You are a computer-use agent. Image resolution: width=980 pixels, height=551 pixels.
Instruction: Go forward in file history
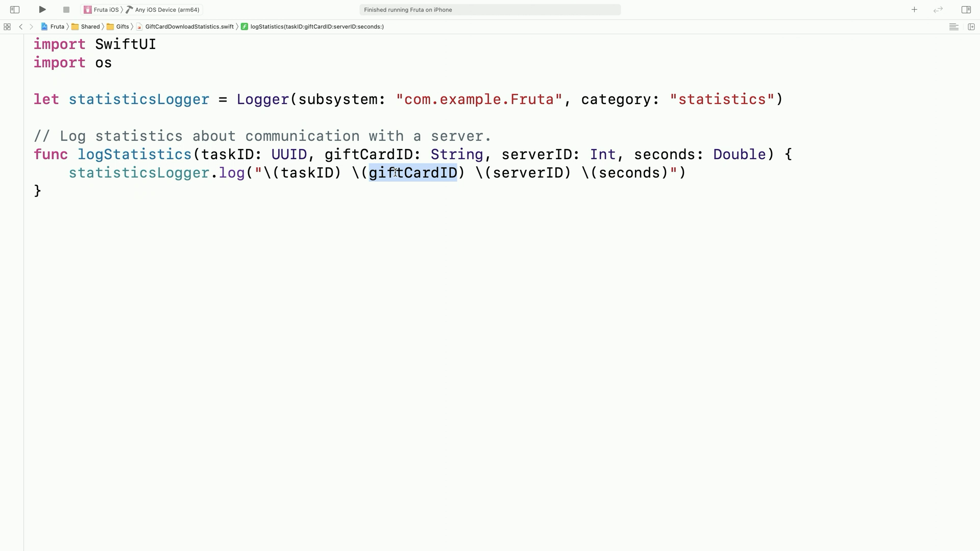coord(31,27)
